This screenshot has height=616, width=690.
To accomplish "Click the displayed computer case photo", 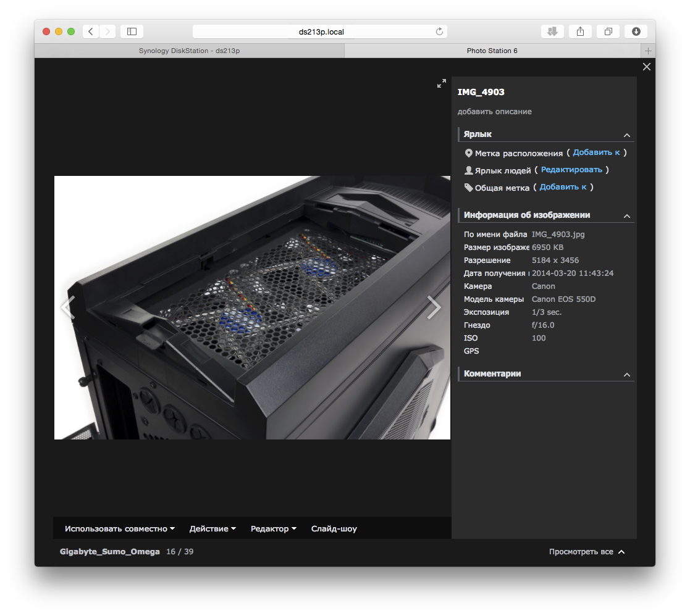I will tap(252, 307).
